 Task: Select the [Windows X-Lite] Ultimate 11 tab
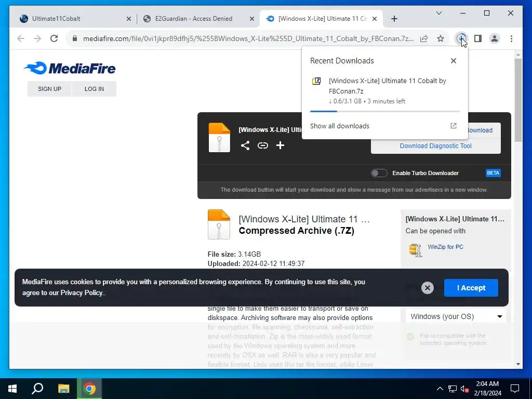[321, 19]
